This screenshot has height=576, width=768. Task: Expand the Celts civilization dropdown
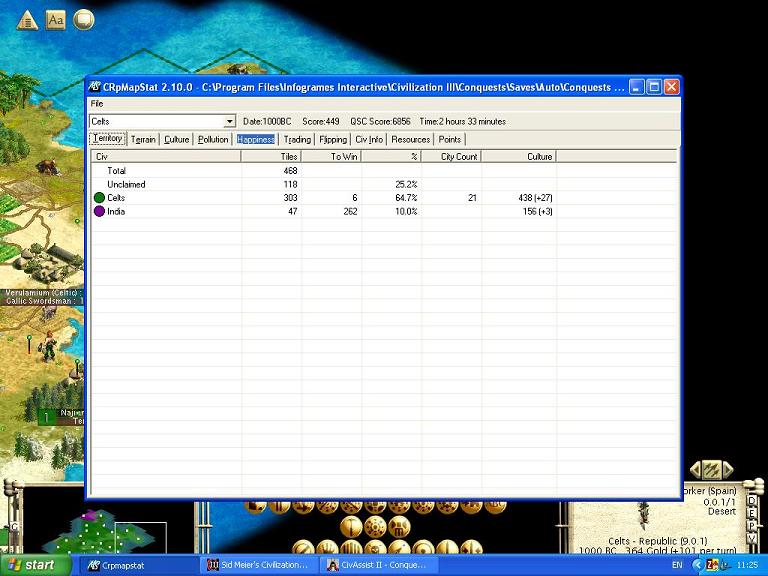(229, 121)
